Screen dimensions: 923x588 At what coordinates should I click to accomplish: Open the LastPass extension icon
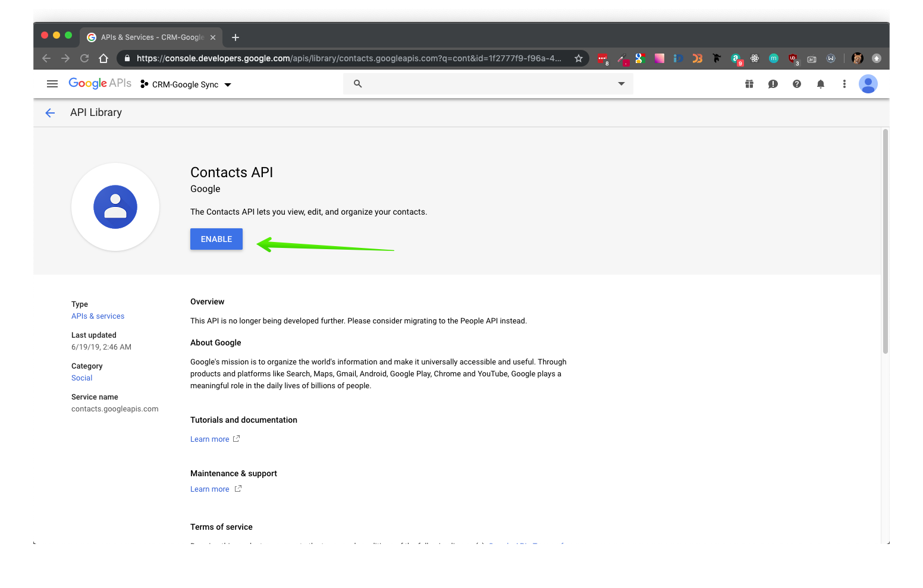pyautogui.click(x=603, y=58)
